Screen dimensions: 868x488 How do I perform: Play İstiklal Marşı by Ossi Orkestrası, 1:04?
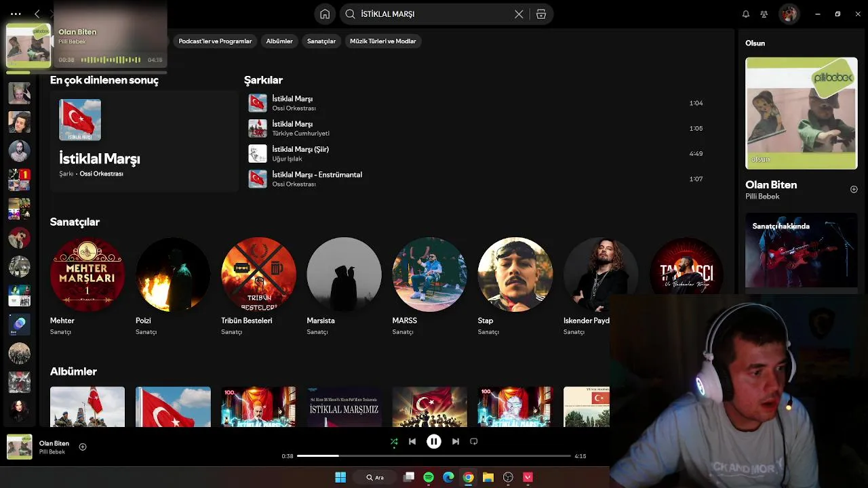coord(477,103)
